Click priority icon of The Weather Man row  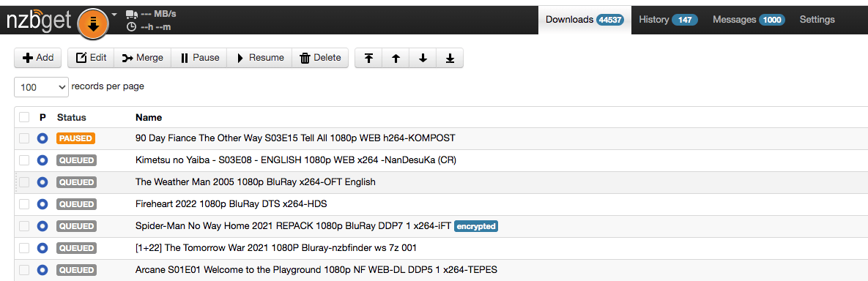(42, 182)
